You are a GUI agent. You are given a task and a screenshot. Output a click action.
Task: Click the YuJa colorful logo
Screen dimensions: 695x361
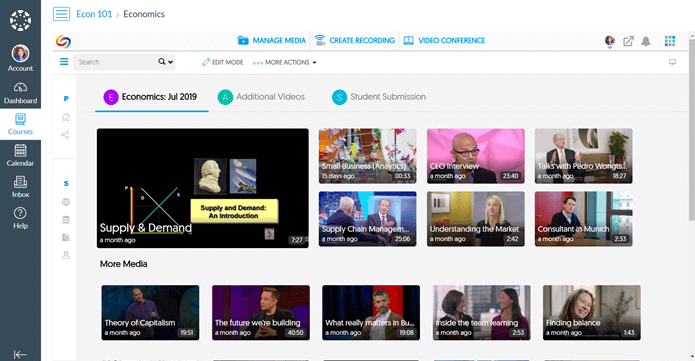click(x=63, y=41)
